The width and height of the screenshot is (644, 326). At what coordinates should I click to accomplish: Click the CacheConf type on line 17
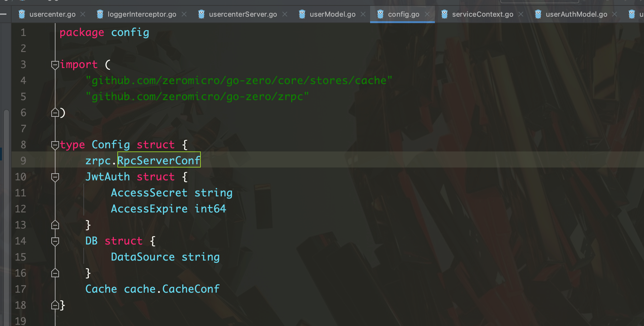coord(191,289)
